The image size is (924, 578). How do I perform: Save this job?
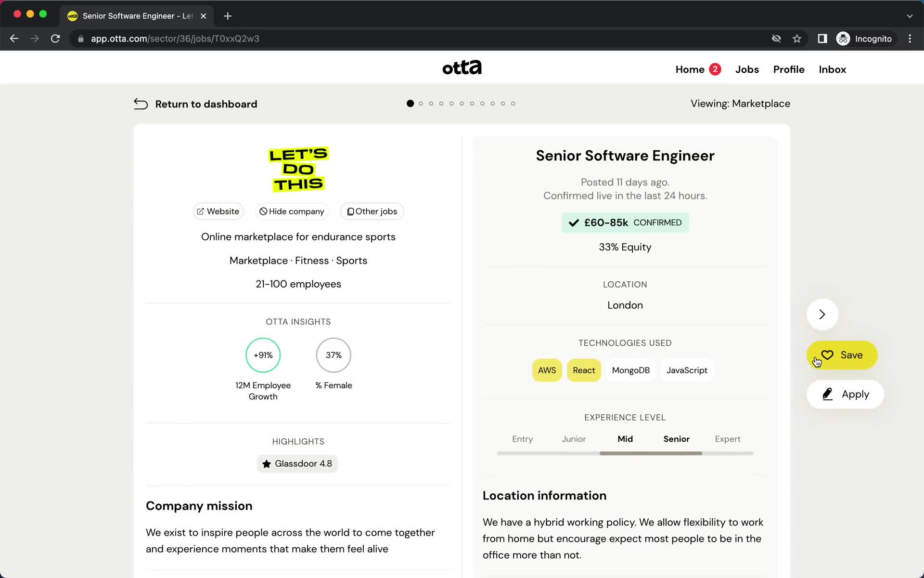pyautogui.click(x=842, y=355)
